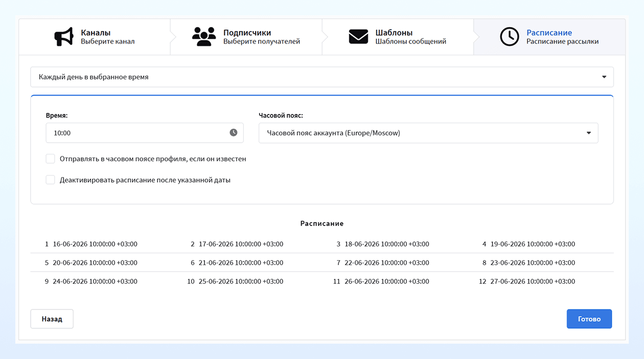The image size is (644, 359).
Task: Select schedule entry 23-06-2026 10:00:00
Action: coord(533,263)
